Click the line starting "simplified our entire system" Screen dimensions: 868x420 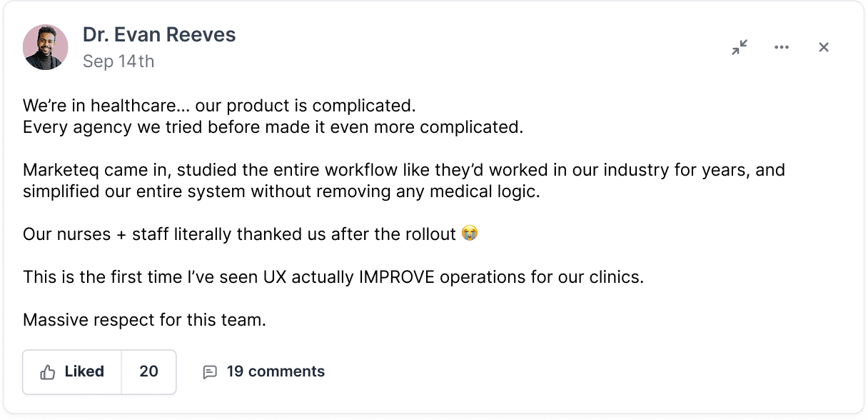(x=281, y=191)
